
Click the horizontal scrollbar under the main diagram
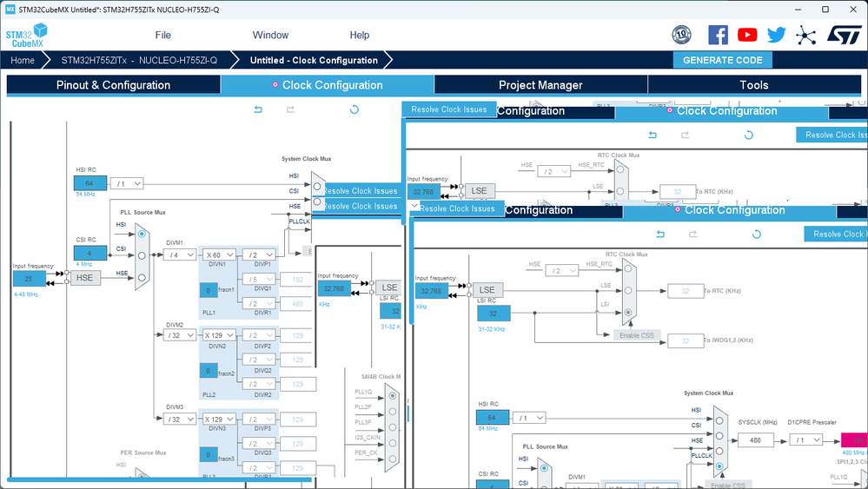click(159, 479)
